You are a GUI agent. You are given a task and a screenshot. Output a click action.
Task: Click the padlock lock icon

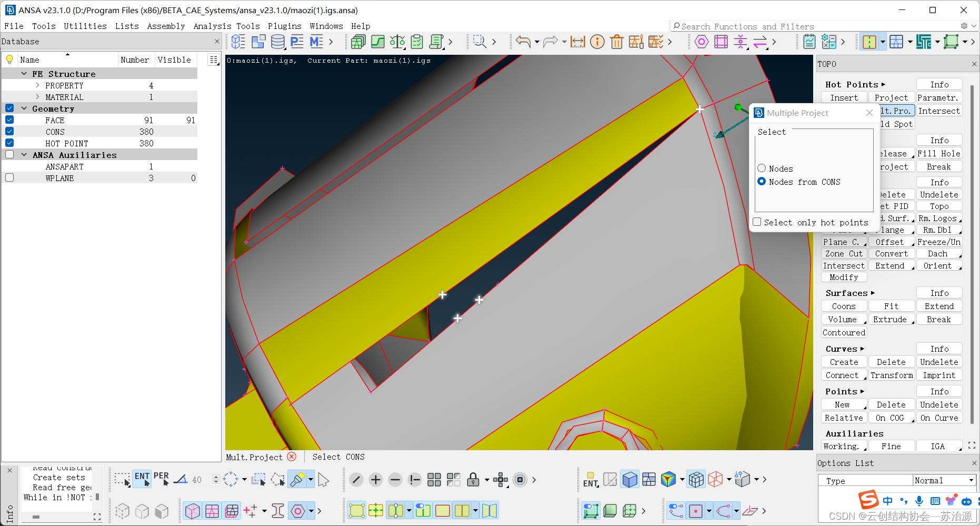click(x=473, y=480)
